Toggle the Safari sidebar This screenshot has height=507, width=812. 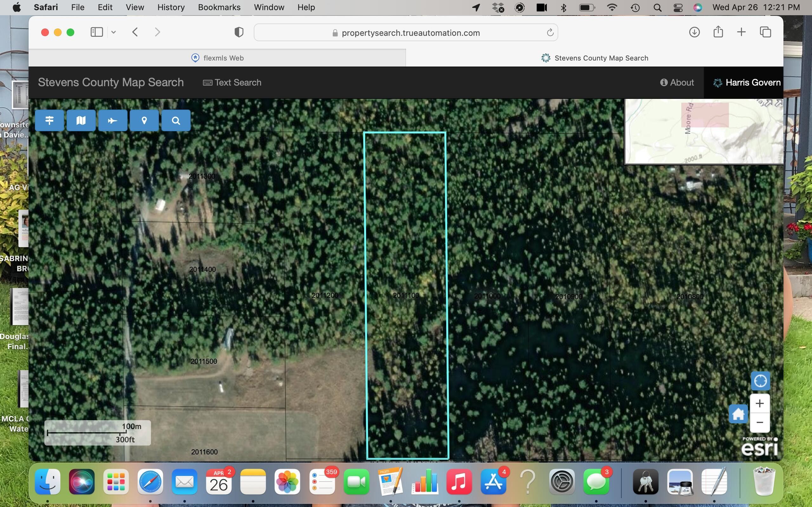point(96,32)
